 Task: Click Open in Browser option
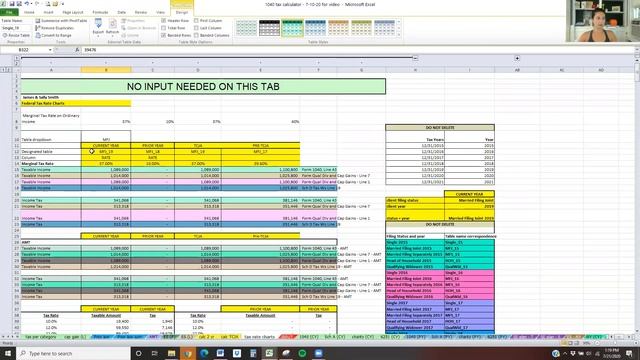point(139,28)
